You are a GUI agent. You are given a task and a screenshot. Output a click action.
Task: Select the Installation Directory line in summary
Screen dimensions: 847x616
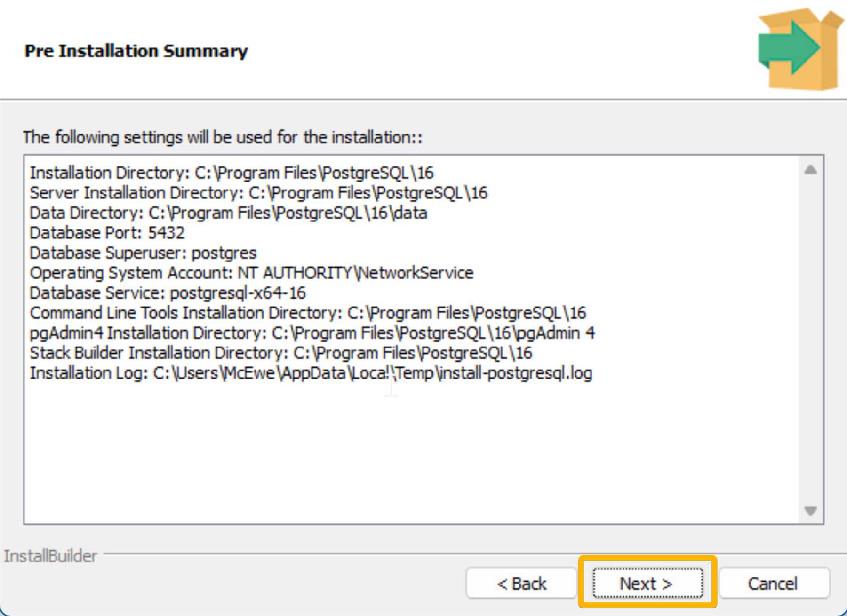(x=232, y=173)
